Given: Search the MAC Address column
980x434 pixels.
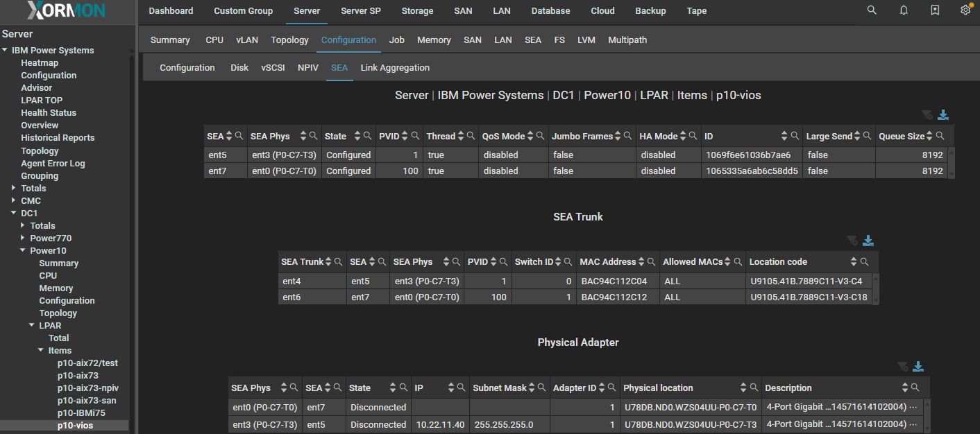Looking at the screenshot, I should (651, 262).
